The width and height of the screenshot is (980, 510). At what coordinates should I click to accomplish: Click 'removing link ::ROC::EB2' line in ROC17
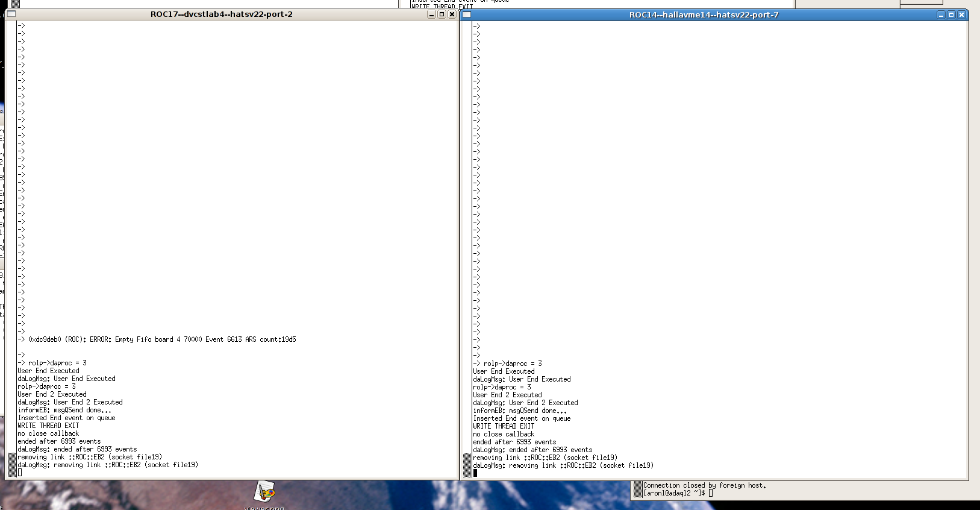(x=90, y=457)
